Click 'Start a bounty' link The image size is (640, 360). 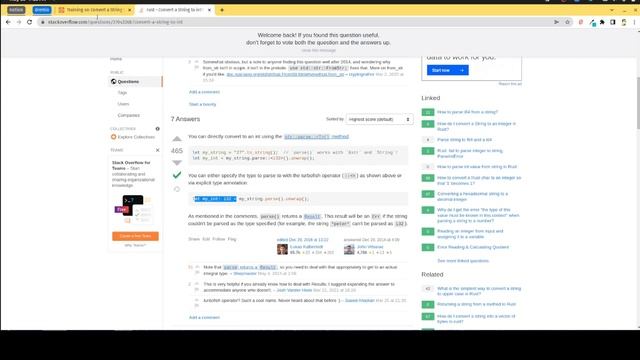coord(202,104)
